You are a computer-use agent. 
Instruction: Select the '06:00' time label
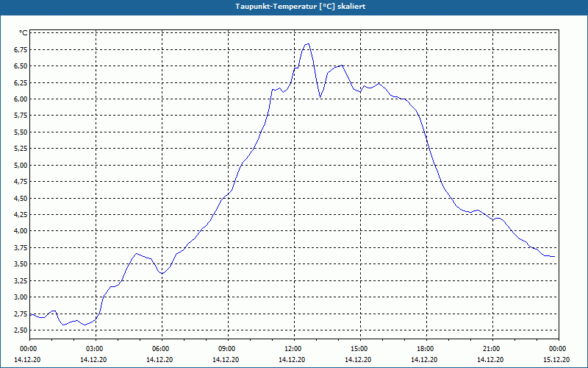click(162, 349)
